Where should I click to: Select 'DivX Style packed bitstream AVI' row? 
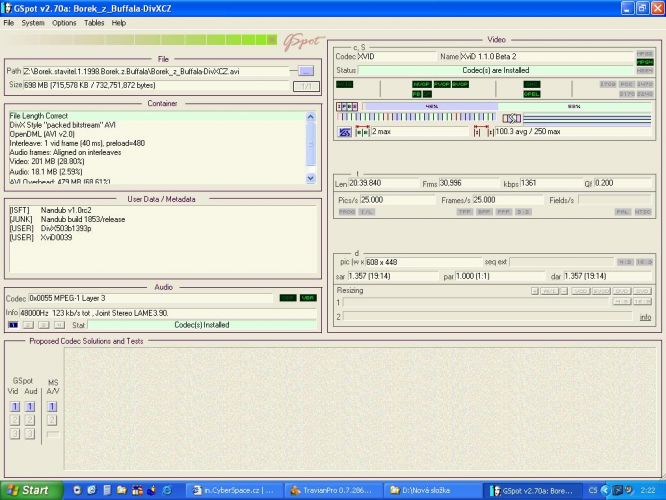click(156, 125)
